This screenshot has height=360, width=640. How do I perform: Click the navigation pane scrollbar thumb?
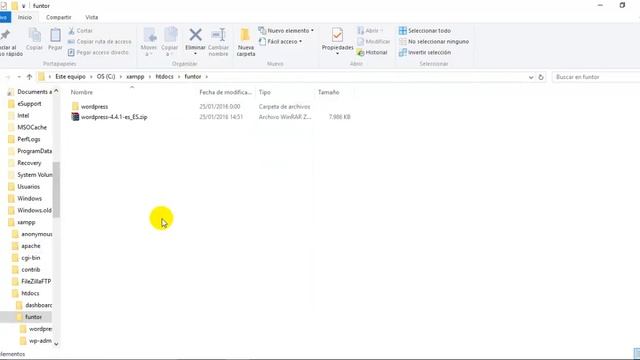coord(56,189)
